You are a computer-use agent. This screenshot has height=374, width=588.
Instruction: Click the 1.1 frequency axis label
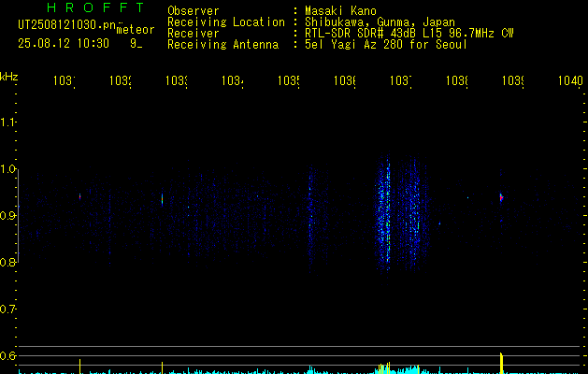point(7,122)
